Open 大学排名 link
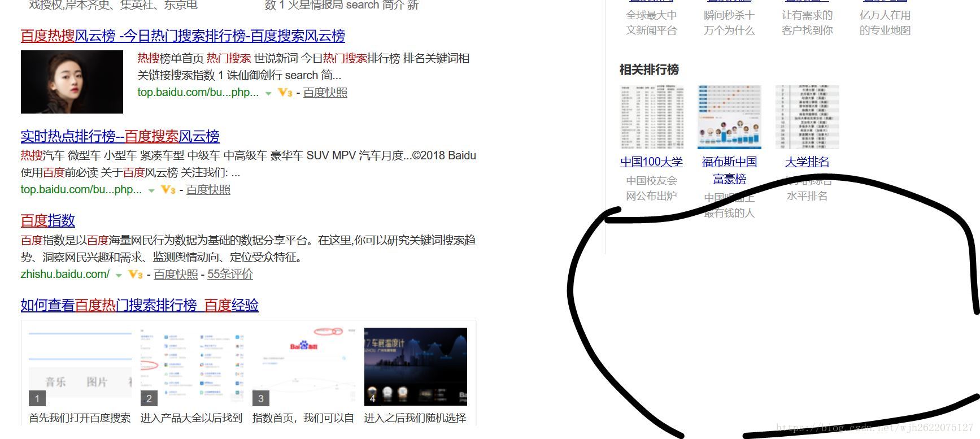Screen dimensions: 980x439 point(807,162)
